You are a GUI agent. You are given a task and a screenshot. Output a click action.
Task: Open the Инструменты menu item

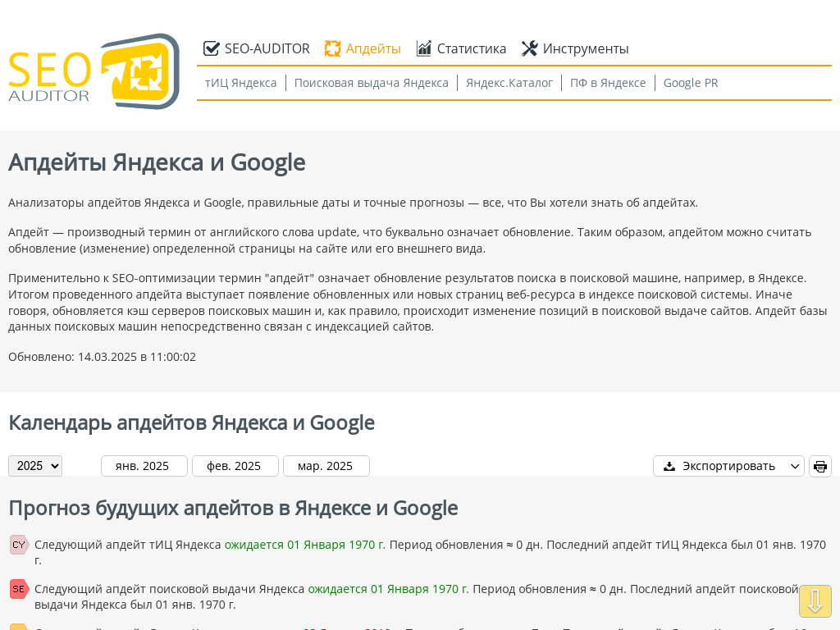click(575, 48)
